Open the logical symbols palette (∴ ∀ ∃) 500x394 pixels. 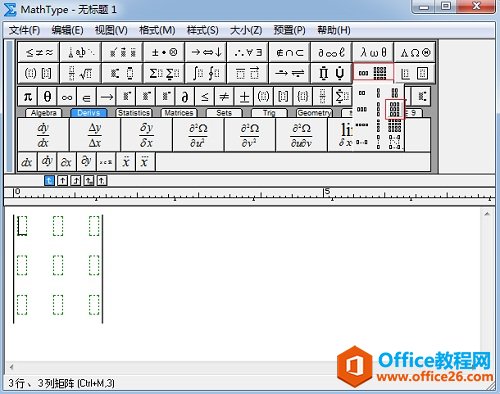point(248,52)
